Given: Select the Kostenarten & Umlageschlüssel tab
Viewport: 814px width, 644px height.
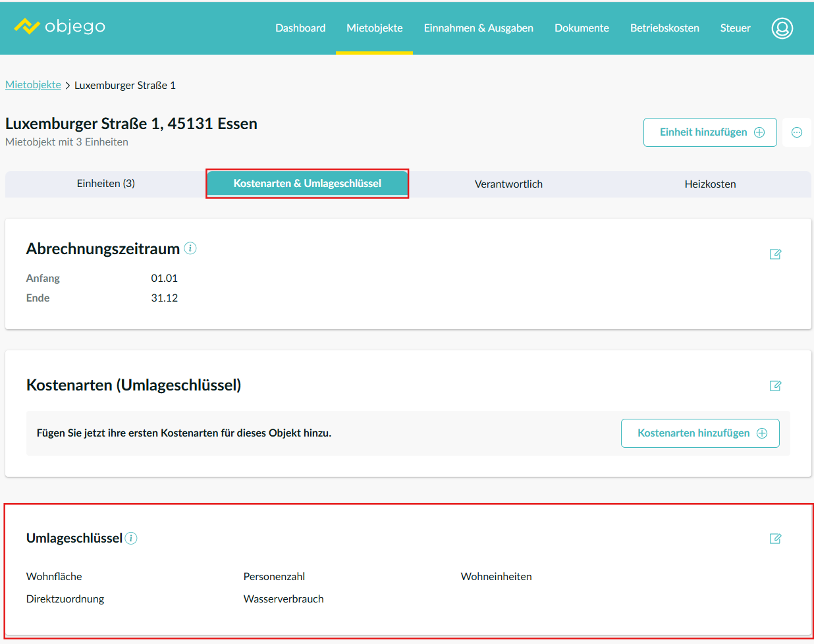Looking at the screenshot, I should coord(307,184).
